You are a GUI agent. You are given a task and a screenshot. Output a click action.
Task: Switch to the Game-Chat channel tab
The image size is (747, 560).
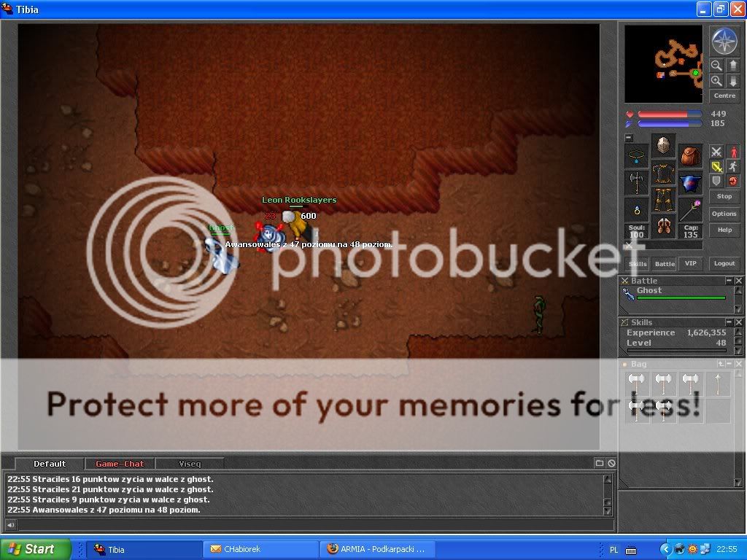pos(120,464)
